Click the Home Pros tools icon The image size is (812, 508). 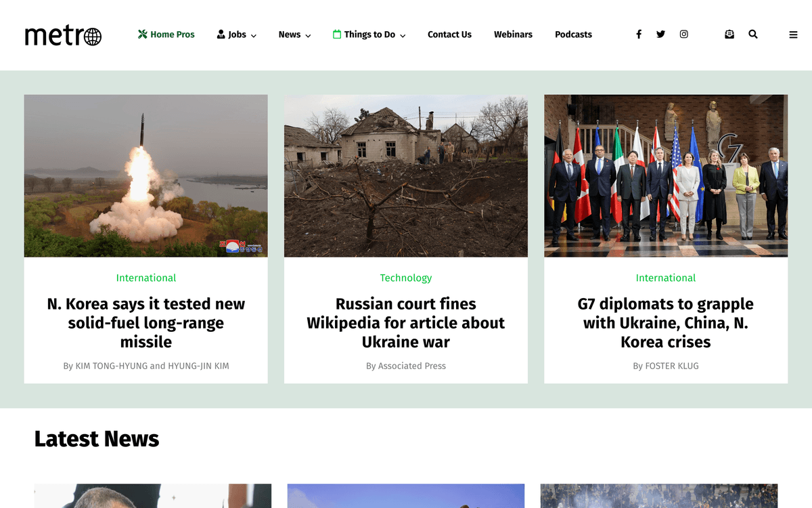tap(143, 35)
